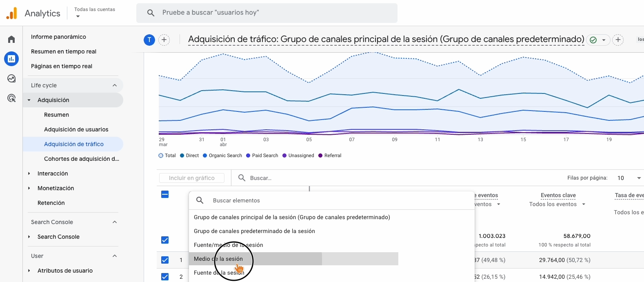Open the Advertising cursor-target icon

tap(11, 98)
